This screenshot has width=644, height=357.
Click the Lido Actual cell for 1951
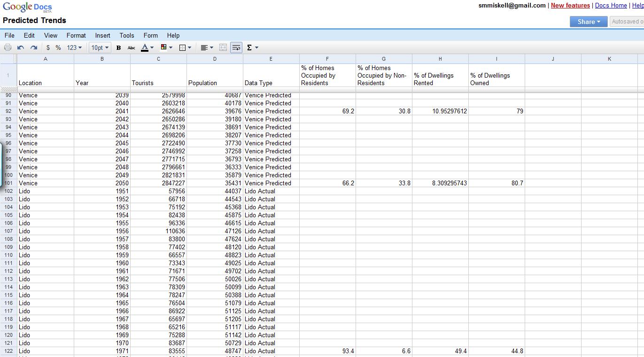[x=271, y=191]
